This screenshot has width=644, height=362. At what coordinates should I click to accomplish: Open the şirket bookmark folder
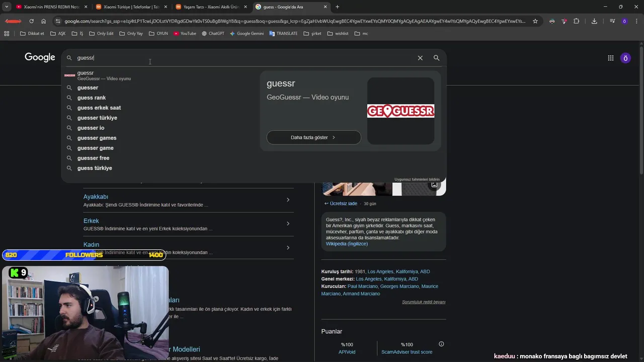pyautogui.click(x=312, y=34)
